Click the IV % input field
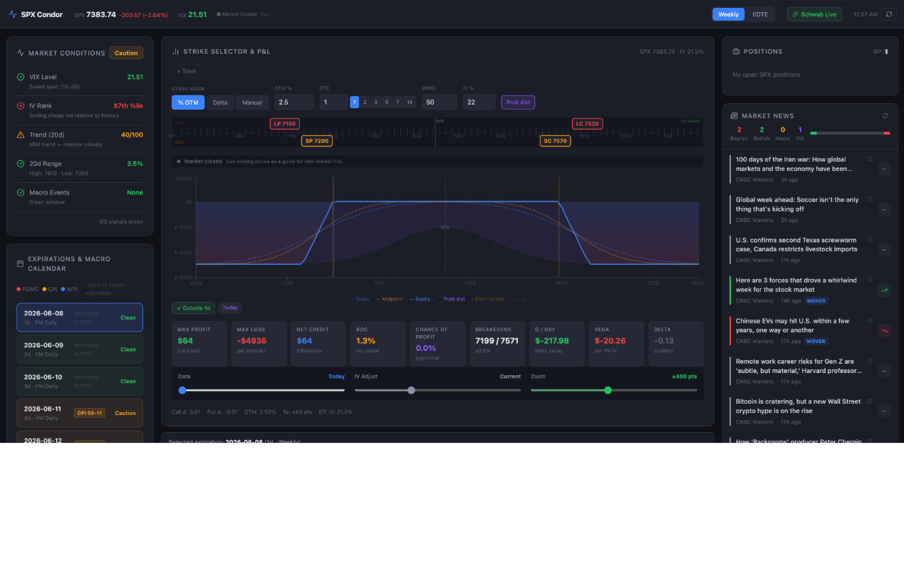Screen dimensions: 904x588 pos(479,103)
